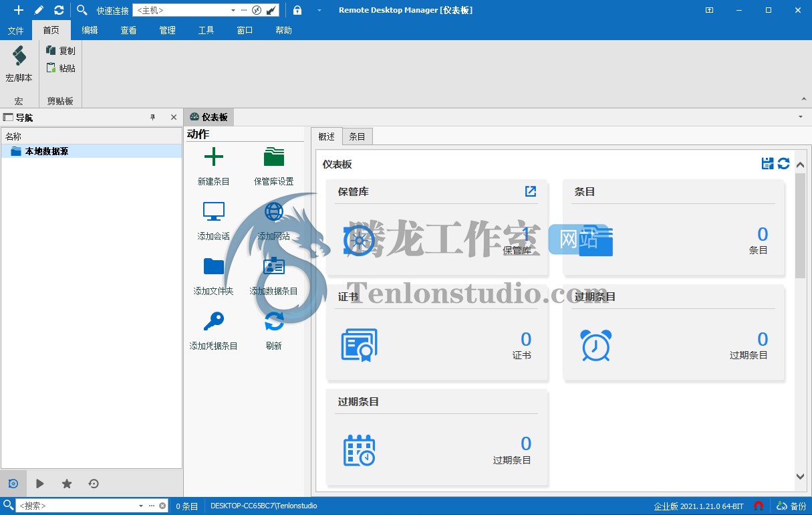This screenshot has width=812, height=515.
Task: Click the 保管库设置 folder icon
Action: (x=274, y=157)
